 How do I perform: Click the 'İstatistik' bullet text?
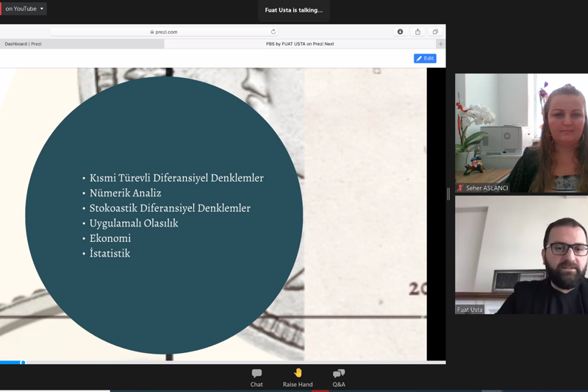[110, 253]
